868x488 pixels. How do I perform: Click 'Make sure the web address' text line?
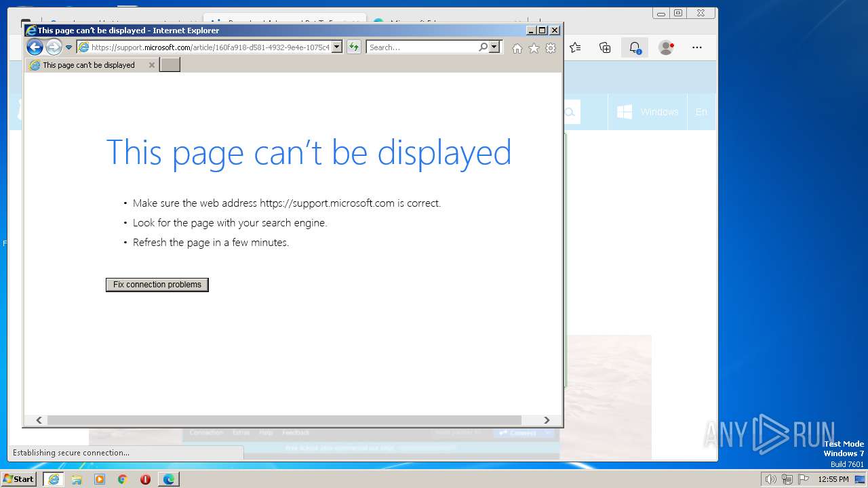coord(287,203)
